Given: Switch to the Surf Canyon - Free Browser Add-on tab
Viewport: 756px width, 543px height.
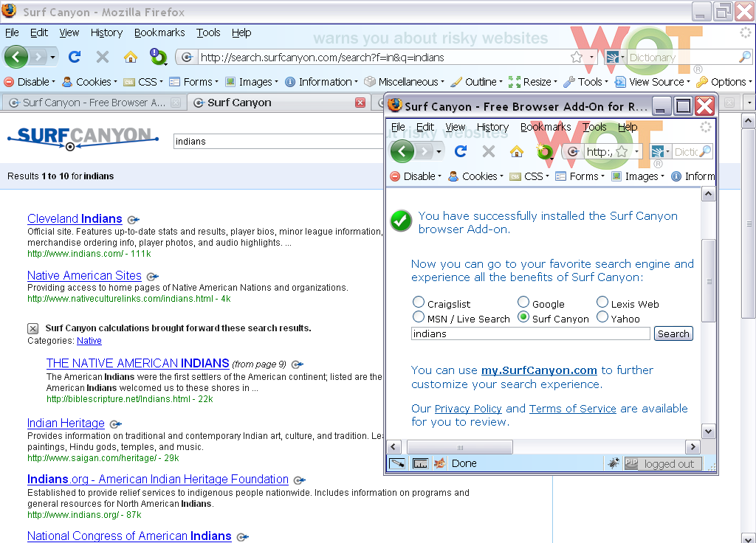Looking at the screenshot, I should (94, 103).
